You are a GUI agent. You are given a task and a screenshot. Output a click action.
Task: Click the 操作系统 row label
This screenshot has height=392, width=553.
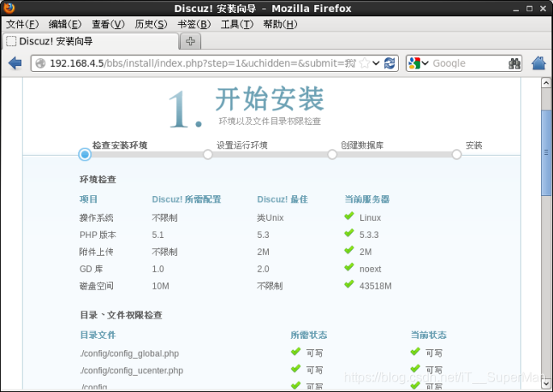(96, 218)
